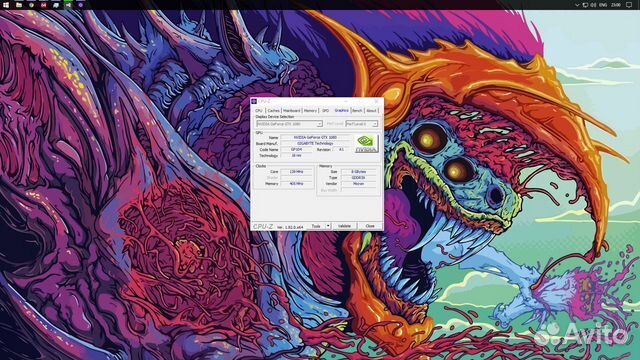Click the GP104 code name value
Screen dimensions: 640x360
(x=296, y=150)
